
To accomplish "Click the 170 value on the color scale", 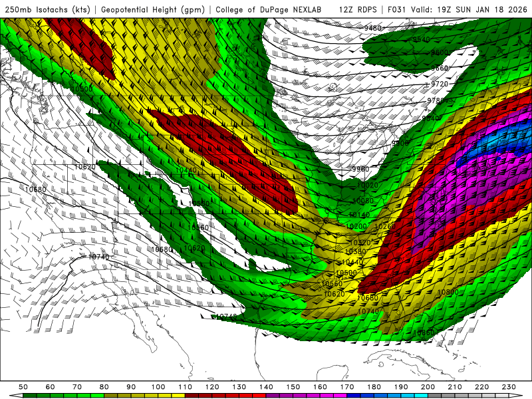I will click(347, 387).
